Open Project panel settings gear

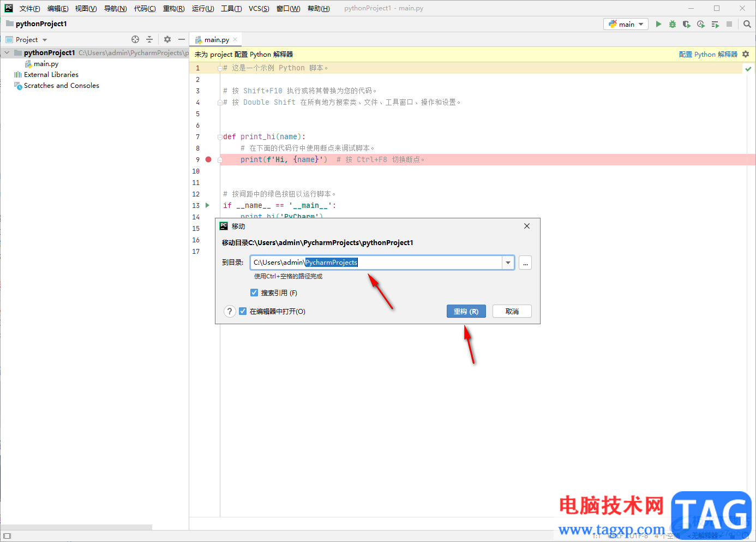pos(167,39)
